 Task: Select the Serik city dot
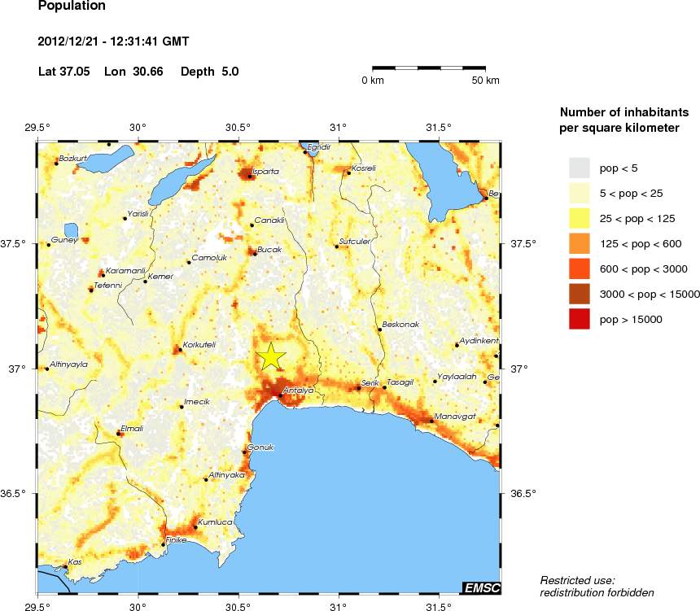coord(359,388)
